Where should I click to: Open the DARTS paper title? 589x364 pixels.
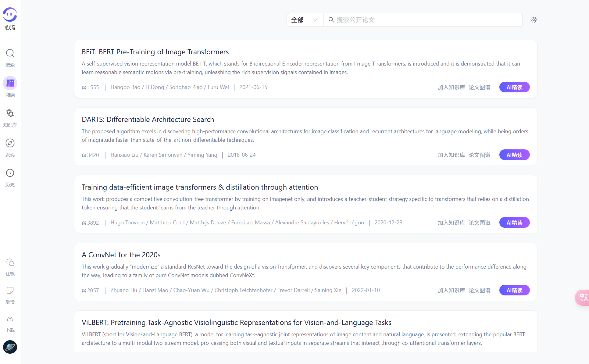148,120
